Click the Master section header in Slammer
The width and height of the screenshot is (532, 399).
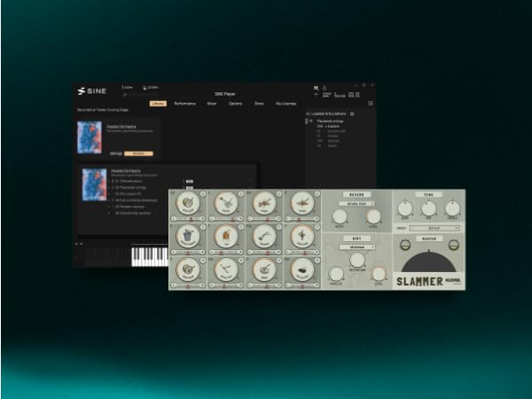click(429, 239)
